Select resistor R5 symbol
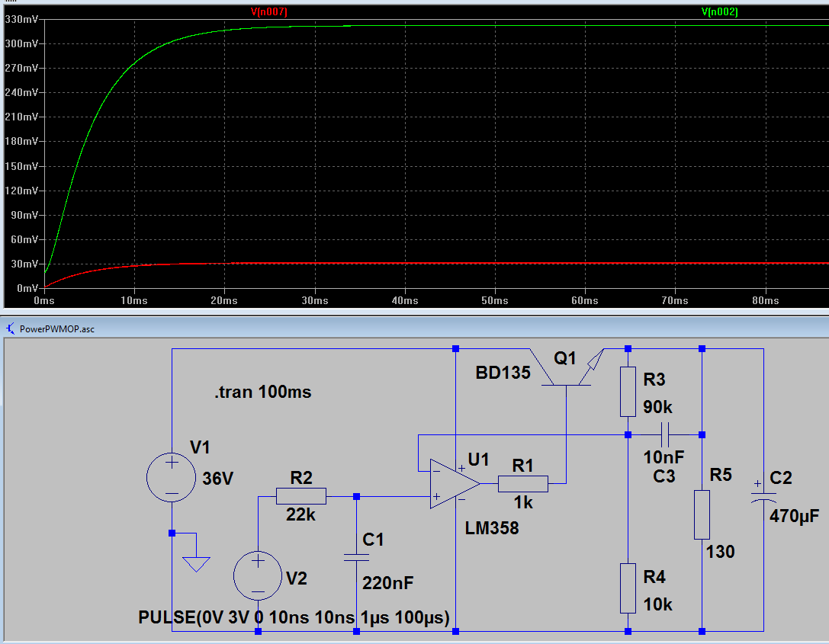This screenshot has height=644, width=829. coord(702,514)
